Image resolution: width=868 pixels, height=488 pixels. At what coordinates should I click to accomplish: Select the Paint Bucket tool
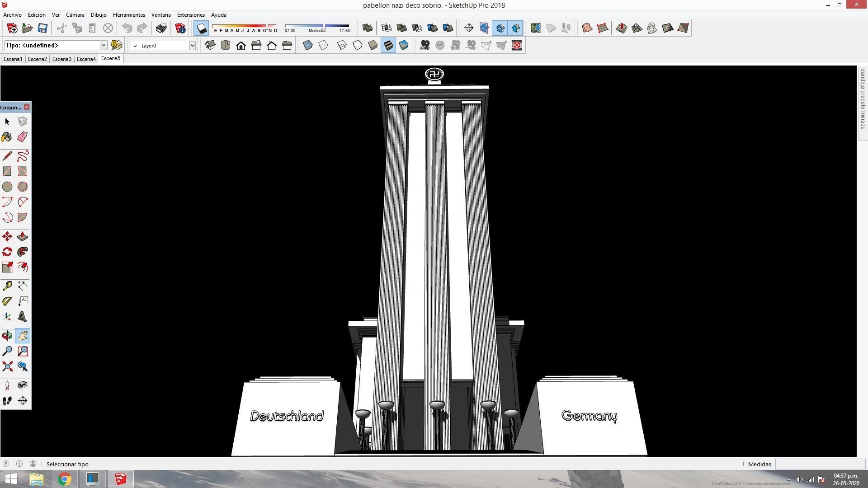tap(7, 137)
